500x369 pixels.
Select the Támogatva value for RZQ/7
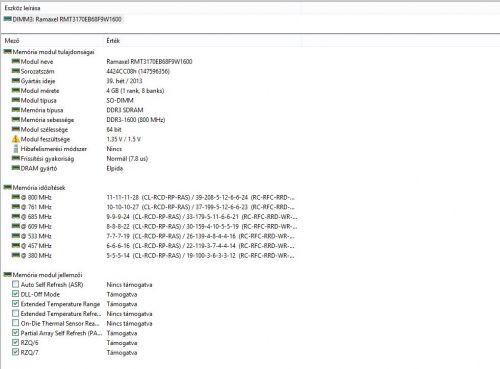tap(122, 352)
